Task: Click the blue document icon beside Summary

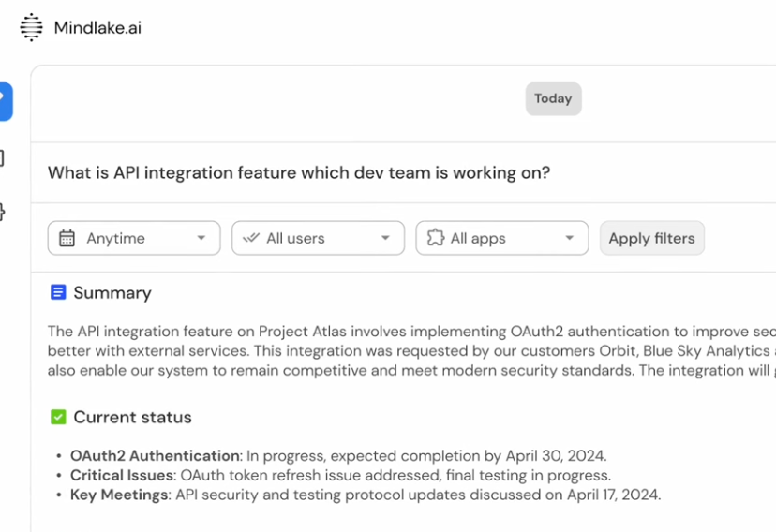Action: [58, 292]
